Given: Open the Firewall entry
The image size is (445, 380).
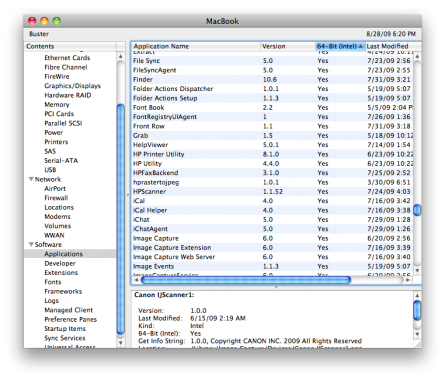Looking at the screenshot, I should tap(56, 198).
